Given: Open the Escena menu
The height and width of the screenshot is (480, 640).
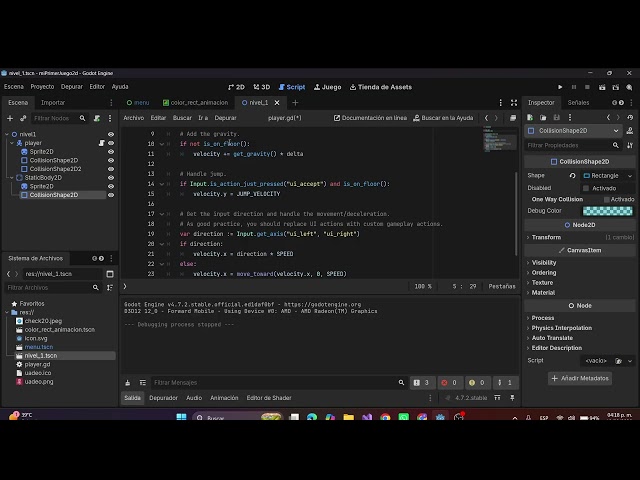Looking at the screenshot, I should click(14, 87).
